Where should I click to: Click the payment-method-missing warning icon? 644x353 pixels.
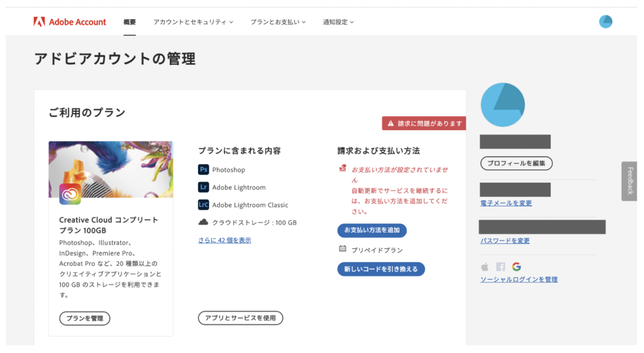pos(343,168)
